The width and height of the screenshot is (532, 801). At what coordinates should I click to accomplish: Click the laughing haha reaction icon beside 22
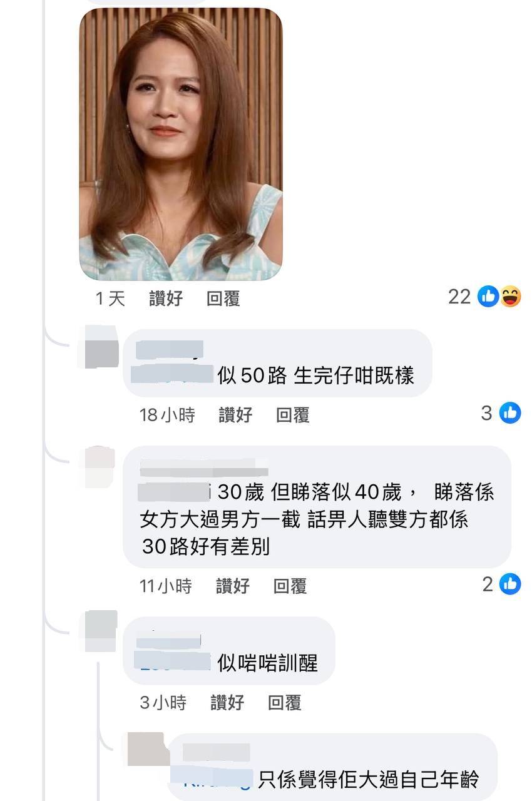coord(510,297)
